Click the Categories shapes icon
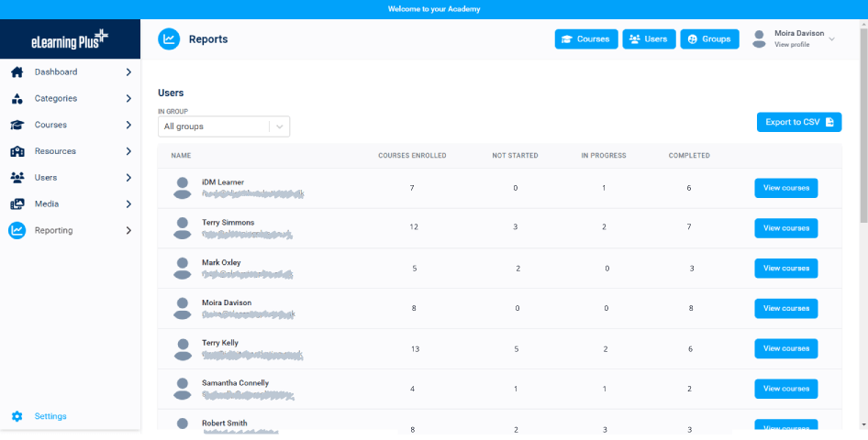The image size is (868, 440). (17, 99)
